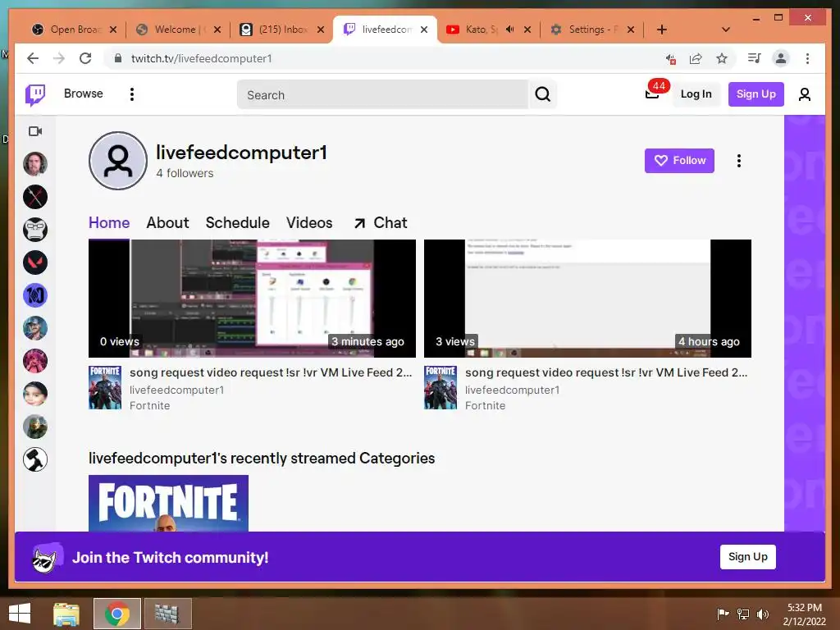Click the 4 followers text
Screen dimensions: 840x630
point(185,173)
